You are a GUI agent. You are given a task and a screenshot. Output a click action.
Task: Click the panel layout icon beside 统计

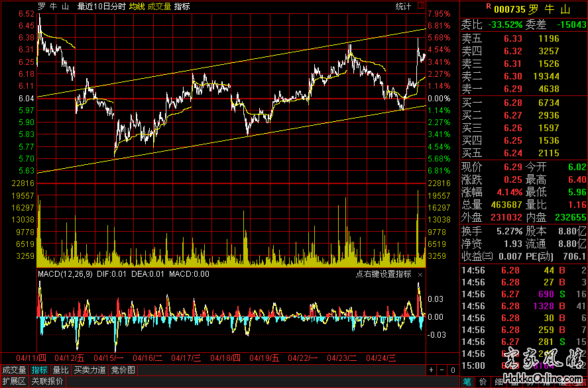coord(421,7)
